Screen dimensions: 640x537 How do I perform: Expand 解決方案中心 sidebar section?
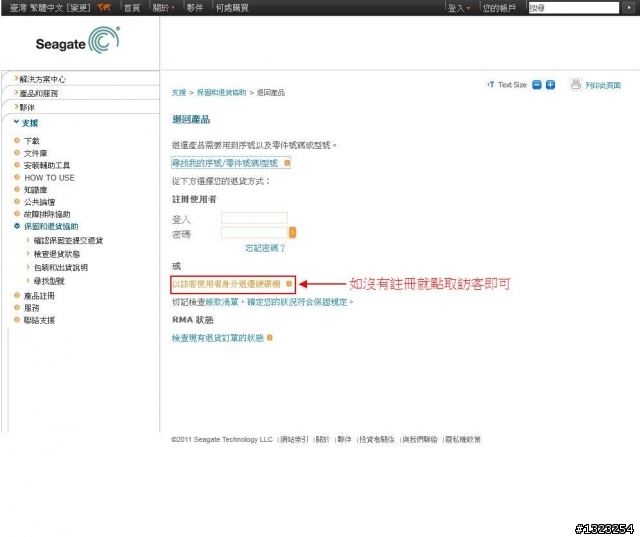[42, 79]
